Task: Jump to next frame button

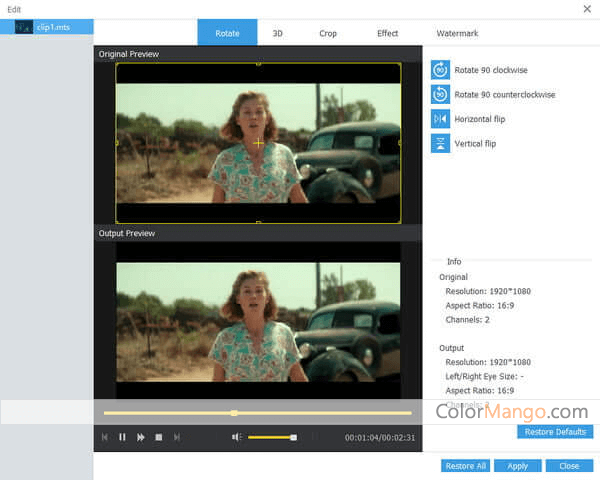Action: pyautogui.click(x=177, y=437)
